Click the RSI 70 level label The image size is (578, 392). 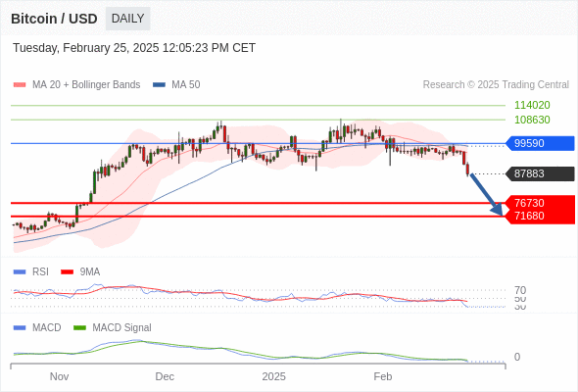(x=520, y=290)
